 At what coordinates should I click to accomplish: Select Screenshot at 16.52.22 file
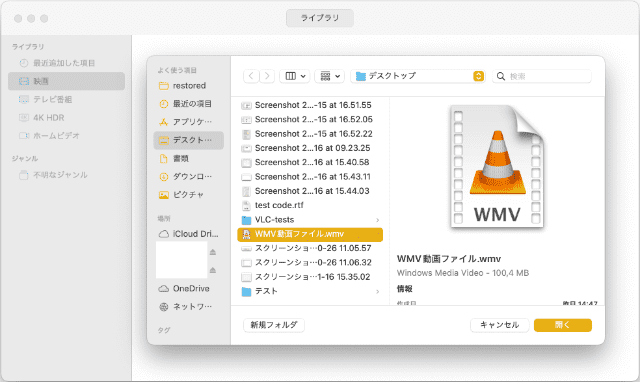coord(310,134)
